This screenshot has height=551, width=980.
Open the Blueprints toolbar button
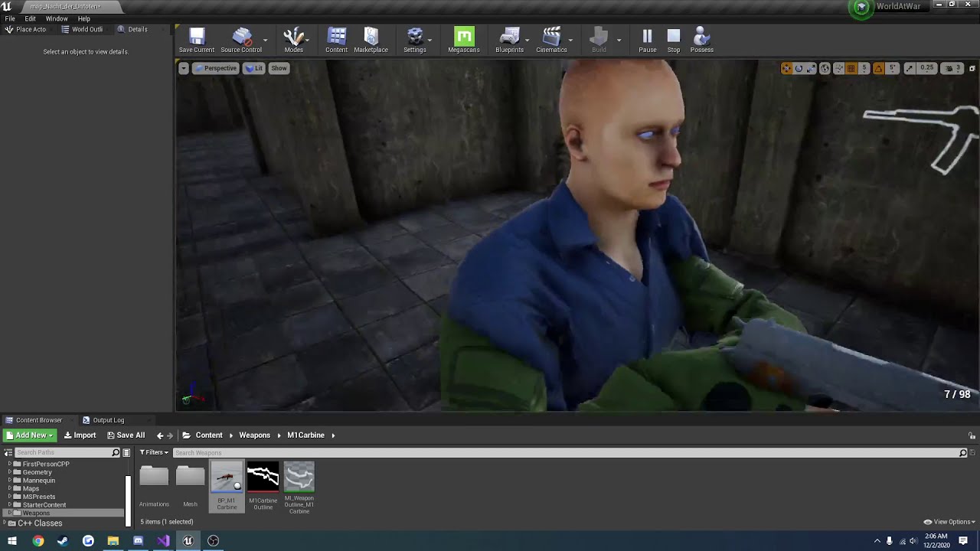509,41
